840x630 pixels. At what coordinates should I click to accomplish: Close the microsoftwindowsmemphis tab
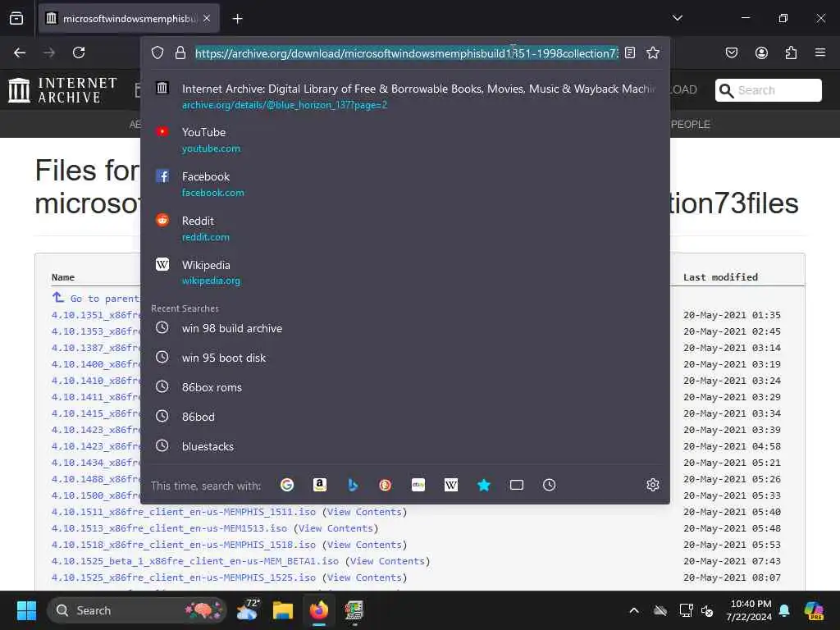coord(207,18)
